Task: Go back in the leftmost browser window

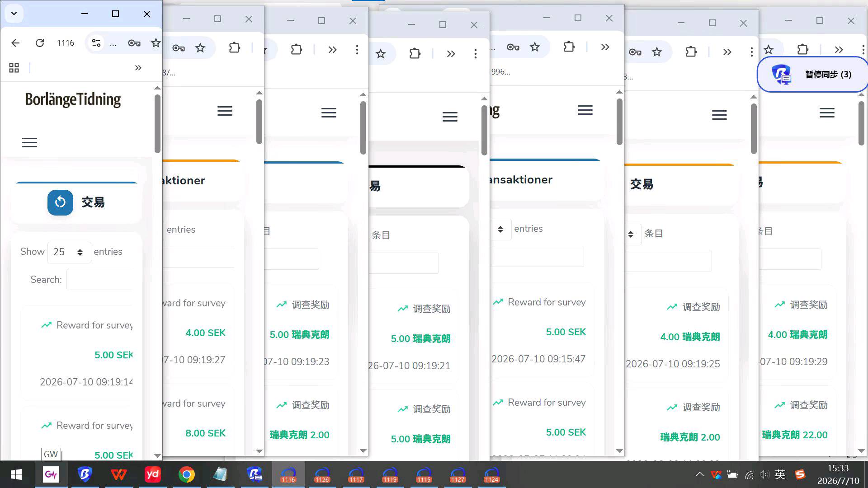Action: 15,43
